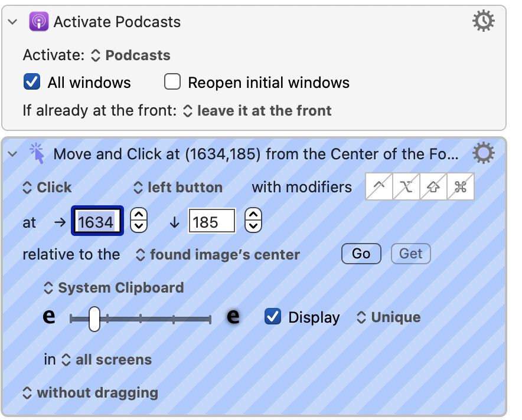
Task: Open the found image's center dropdown
Action: [218, 255]
